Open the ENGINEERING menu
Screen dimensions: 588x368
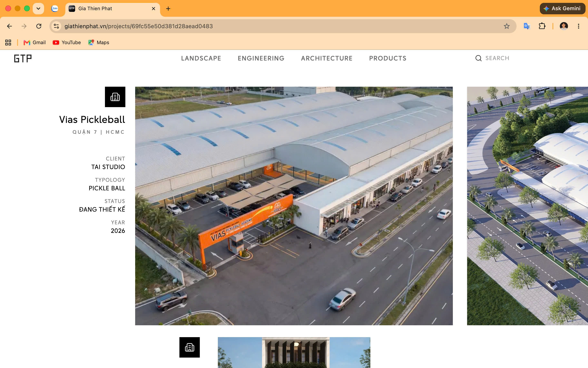click(261, 58)
